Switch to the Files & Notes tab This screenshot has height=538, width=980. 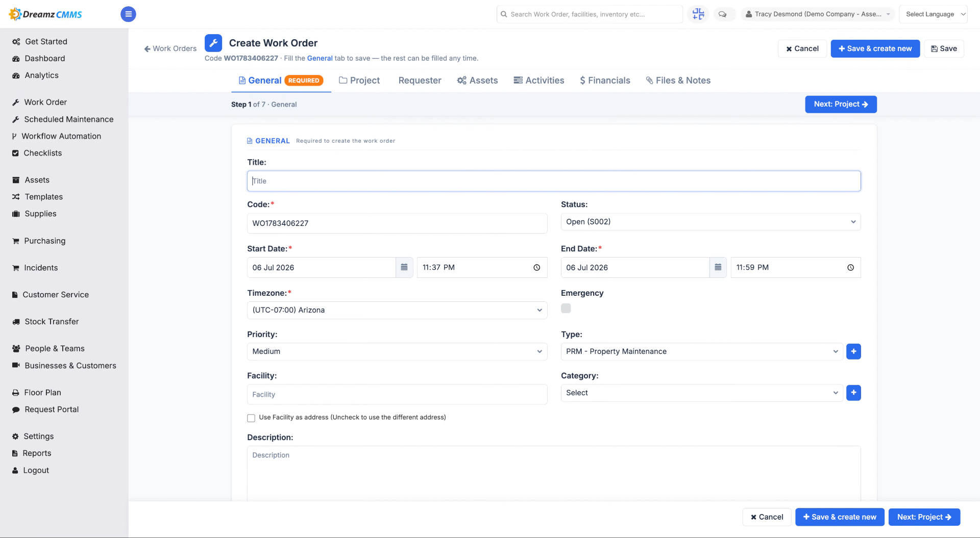click(x=678, y=81)
